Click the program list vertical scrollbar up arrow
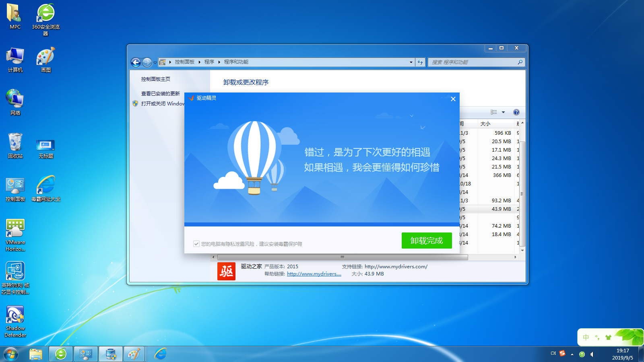644x362 pixels. coord(522,123)
